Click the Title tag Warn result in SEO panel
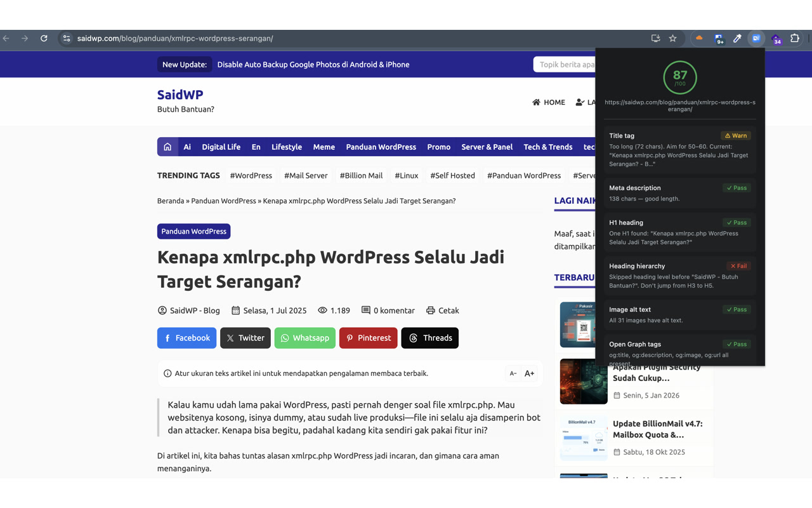The width and height of the screenshot is (812, 508). (680, 150)
